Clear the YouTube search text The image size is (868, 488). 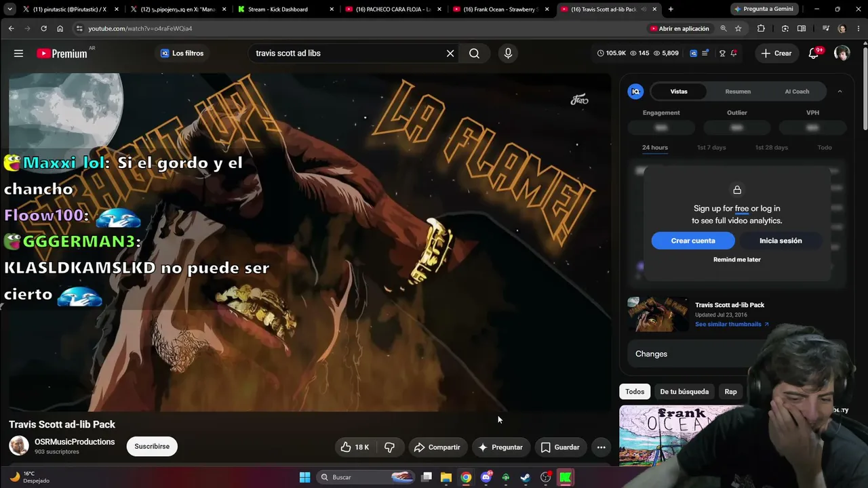[450, 54]
